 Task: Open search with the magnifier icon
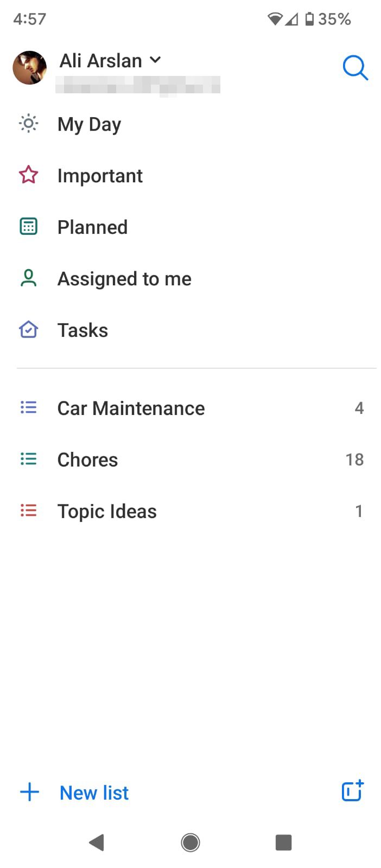coord(355,68)
